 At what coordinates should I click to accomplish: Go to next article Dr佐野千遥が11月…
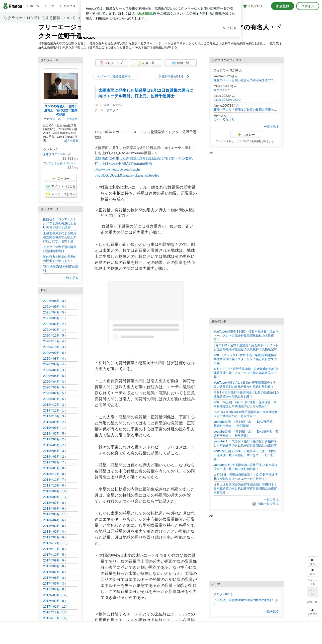(x=174, y=76)
